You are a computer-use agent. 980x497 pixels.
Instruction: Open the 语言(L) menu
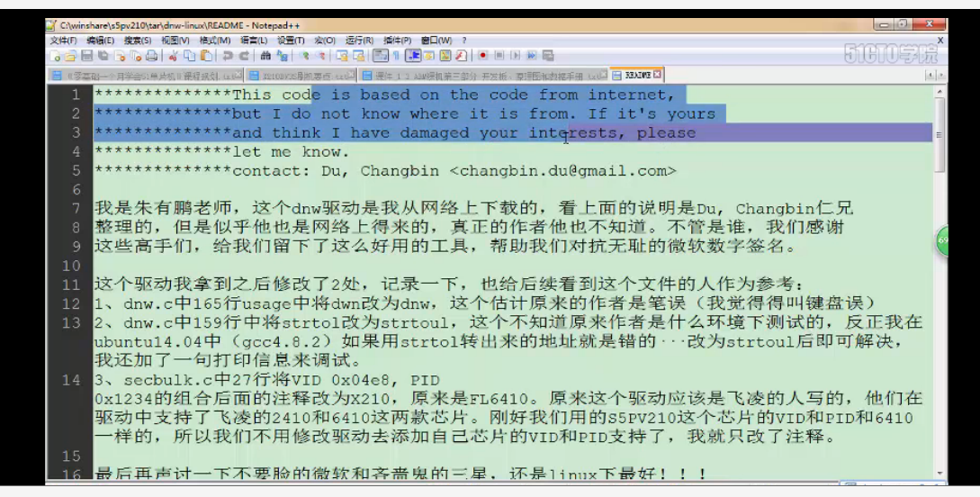254,40
